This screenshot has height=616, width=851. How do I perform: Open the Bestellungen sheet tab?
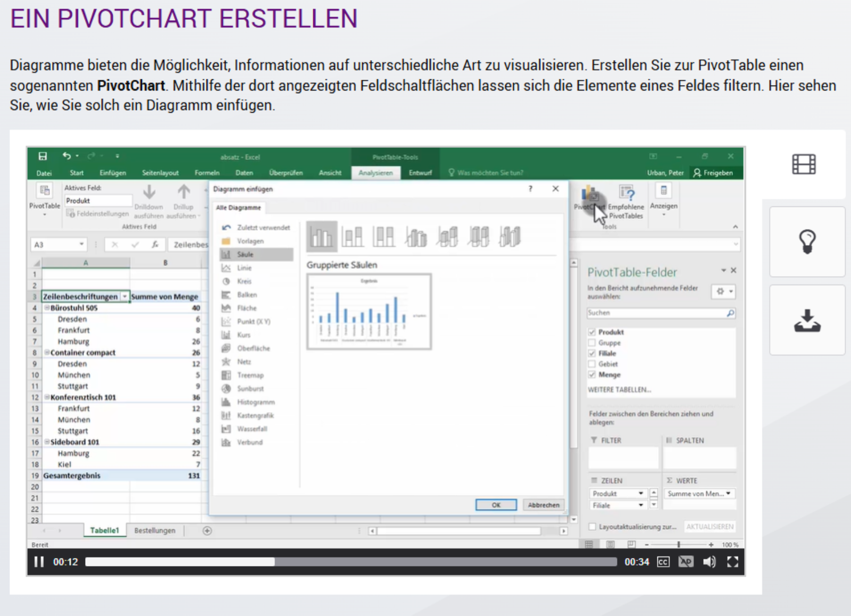click(154, 530)
